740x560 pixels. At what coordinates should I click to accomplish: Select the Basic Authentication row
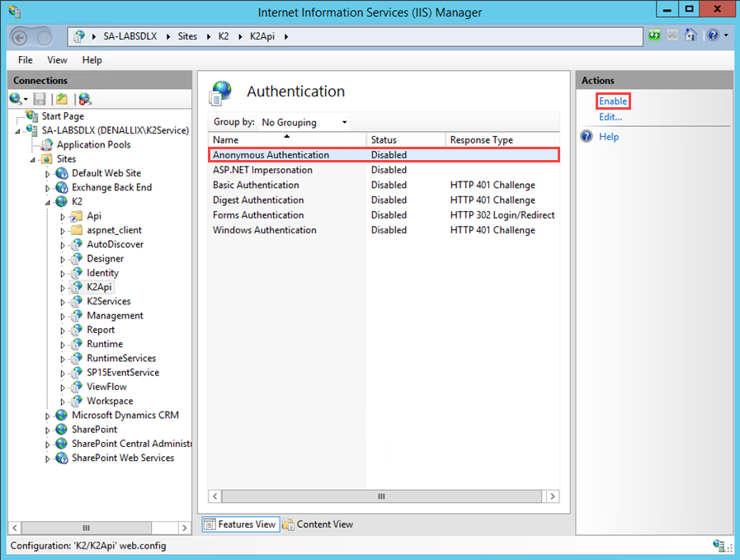pyautogui.click(x=384, y=185)
